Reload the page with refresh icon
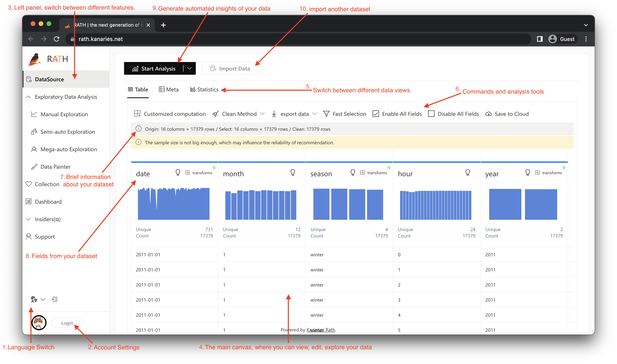 point(57,39)
